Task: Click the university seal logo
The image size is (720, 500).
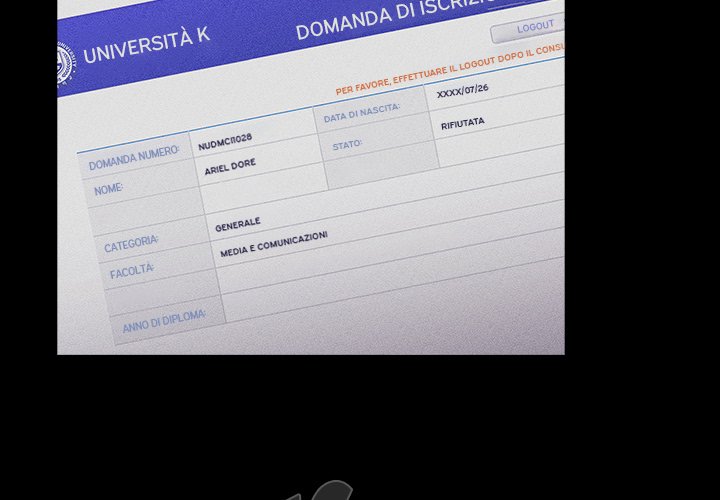Action: click(63, 63)
